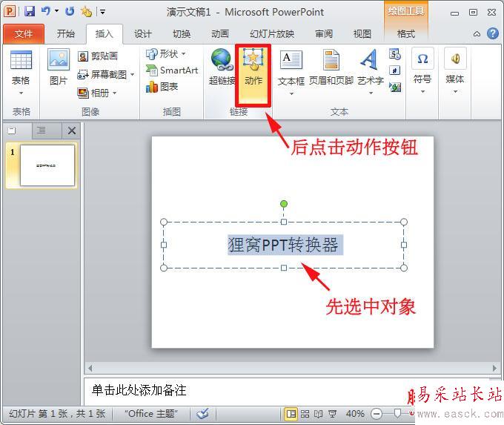The height and width of the screenshot is (425, 504).
Task: Expand the 表格 dropdown arrow
Action: [x=21, y=93]
